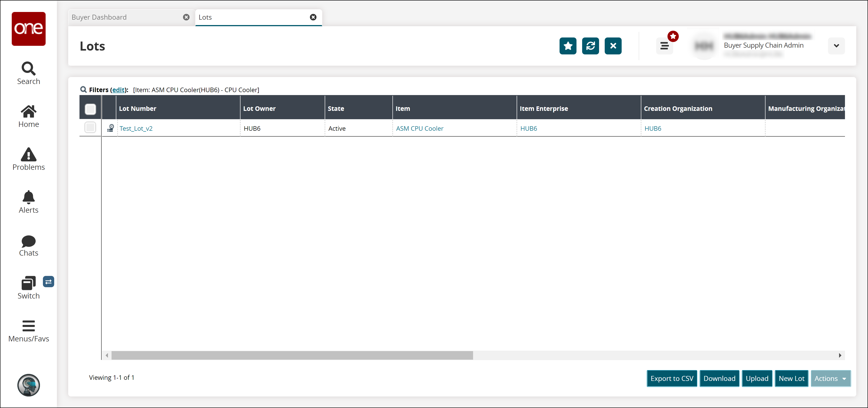Expand the user profile dropdown chevron

836,46
